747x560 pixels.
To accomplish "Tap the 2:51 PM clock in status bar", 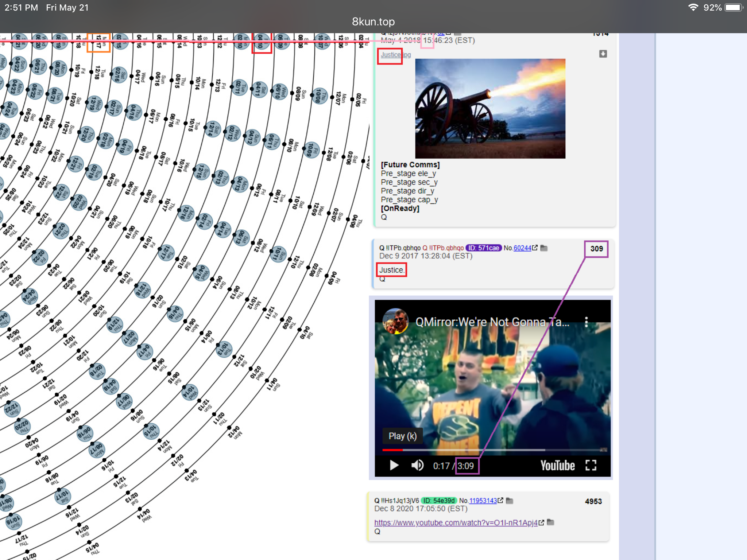I will click(21, 7).
